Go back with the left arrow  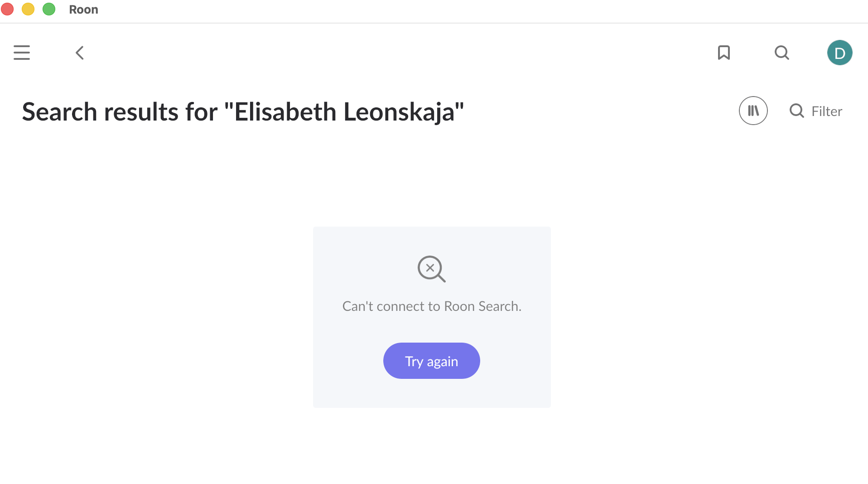pos(80,53)
